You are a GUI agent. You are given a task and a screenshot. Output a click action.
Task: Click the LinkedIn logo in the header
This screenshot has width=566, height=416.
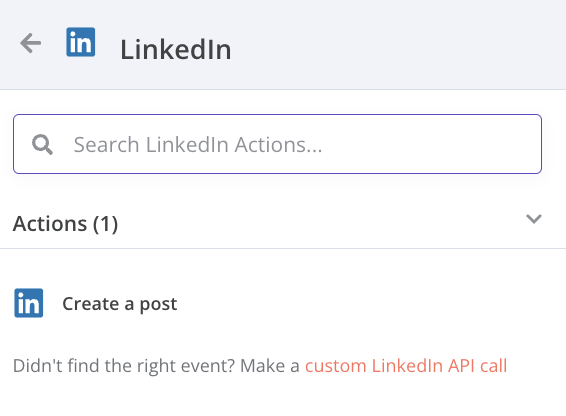(x=80, y=42)
